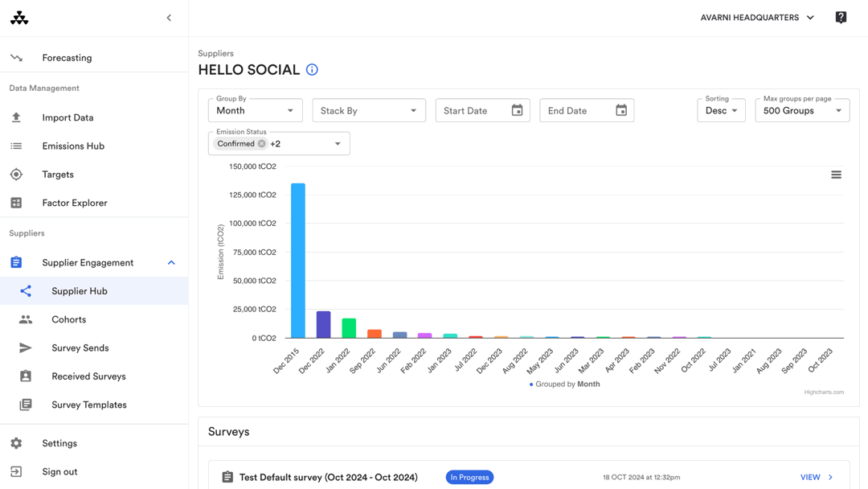Remove the Confirmed status chip
868x489 pixels.
click(262, 143)
